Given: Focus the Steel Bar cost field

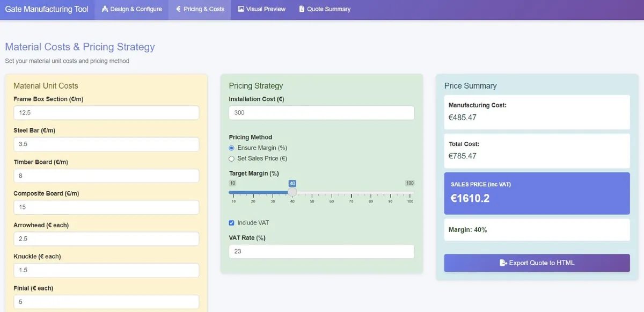Looking at the screenshot, I should (106, 144).
